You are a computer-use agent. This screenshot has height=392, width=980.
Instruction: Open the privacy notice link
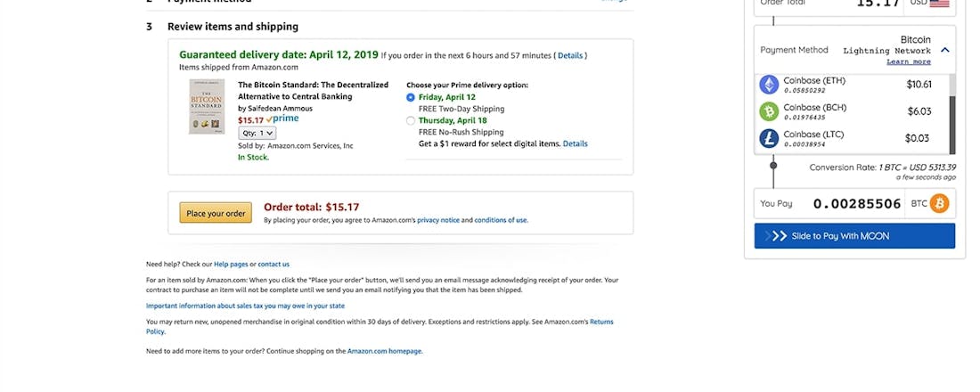pyautogui.click(x=438, y=220)
